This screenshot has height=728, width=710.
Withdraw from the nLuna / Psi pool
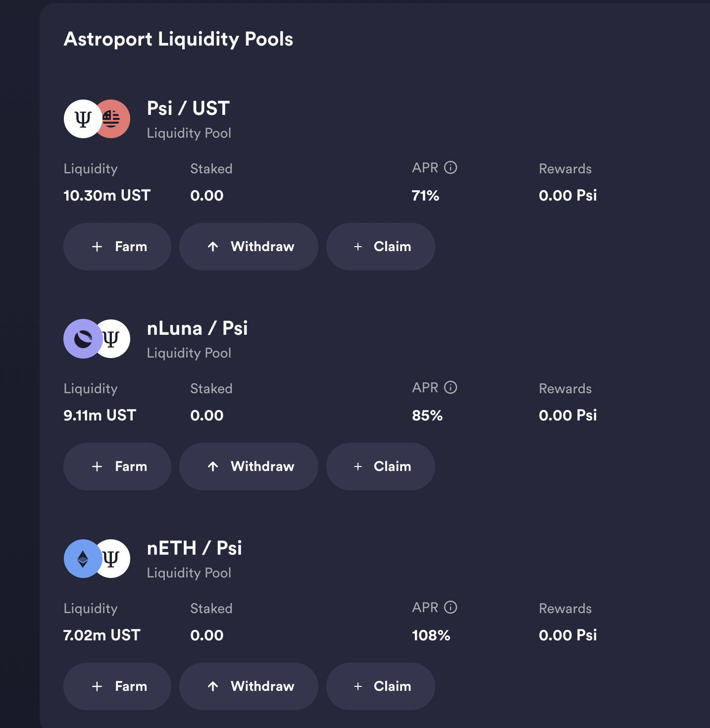pyautogui.click(x=249, y=467)
